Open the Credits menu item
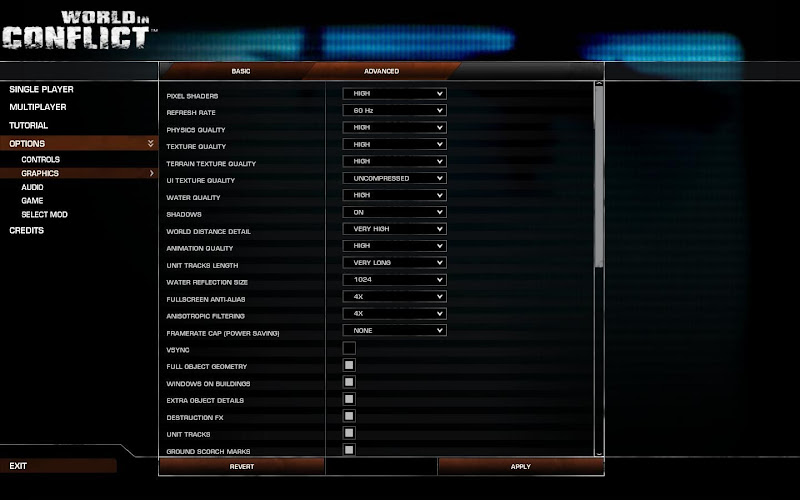The width and height of the screenshot is (800, 500). click(27, 231)
